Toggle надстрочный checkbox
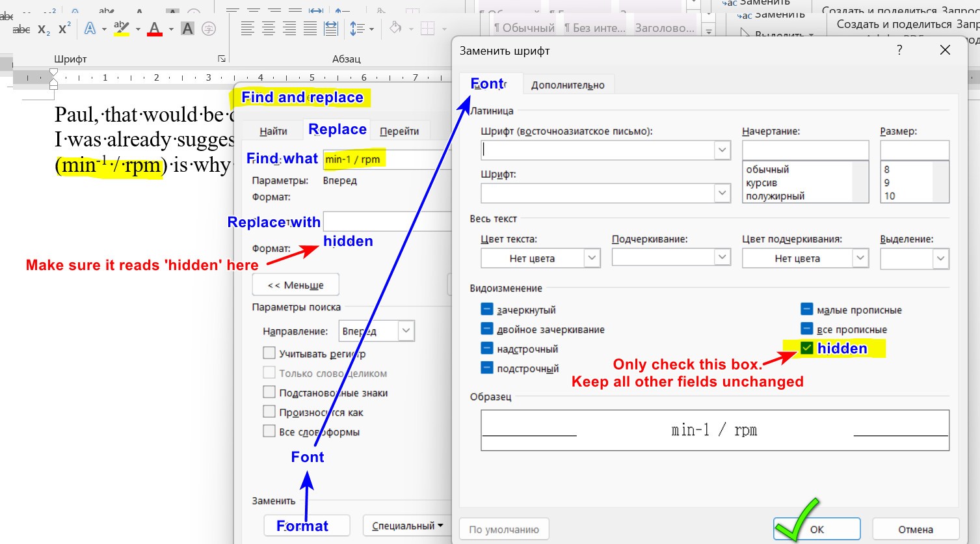Screen dimensions: 980x544 coord(487,348)
